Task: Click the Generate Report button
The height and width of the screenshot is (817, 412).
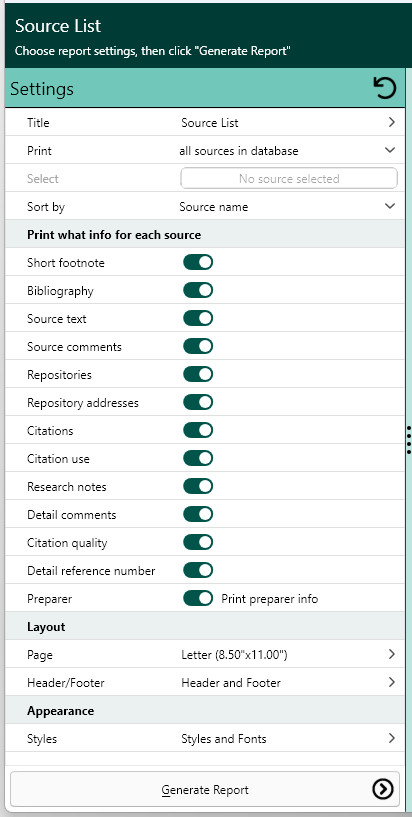Action: [205, 789]
